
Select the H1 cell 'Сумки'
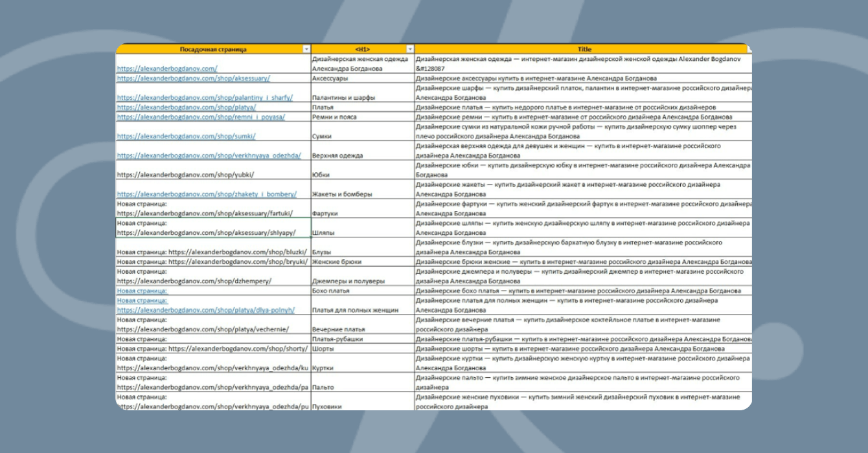(363, 131)
